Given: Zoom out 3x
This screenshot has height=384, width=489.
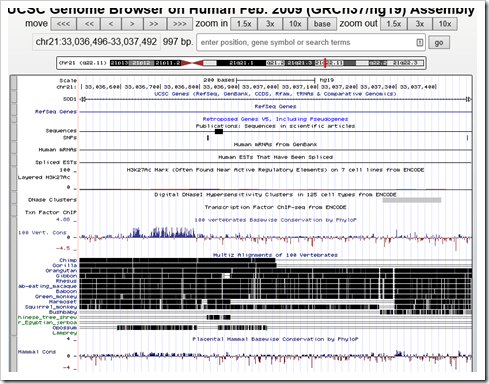Looking at the screenshot, I should pyautogui.click(x=420, y=24).
